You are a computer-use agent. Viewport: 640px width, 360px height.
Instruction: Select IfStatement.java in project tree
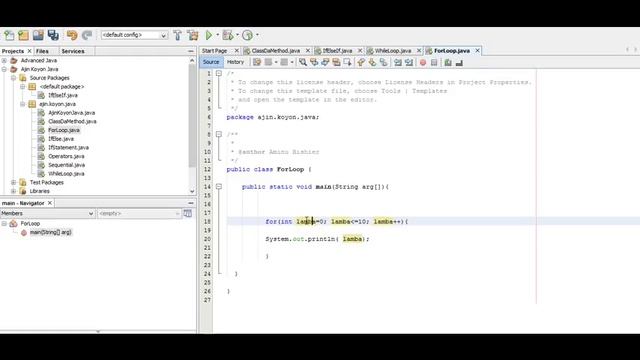click(68, 148)
